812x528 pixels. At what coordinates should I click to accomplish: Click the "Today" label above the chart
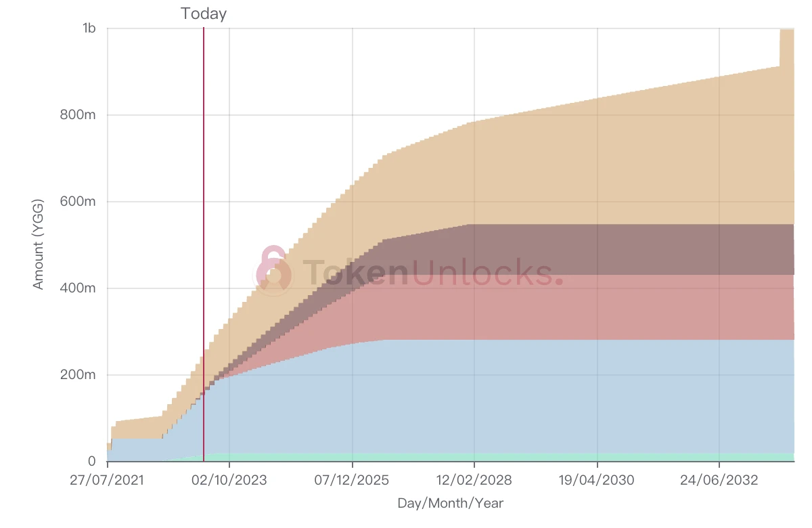(204, 14)
